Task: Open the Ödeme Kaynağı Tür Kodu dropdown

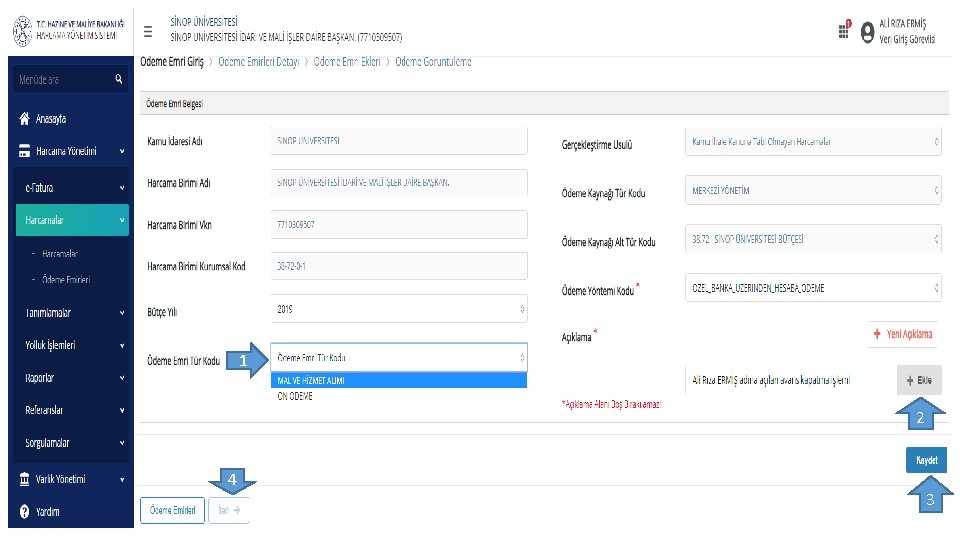Action: [813, 190]
